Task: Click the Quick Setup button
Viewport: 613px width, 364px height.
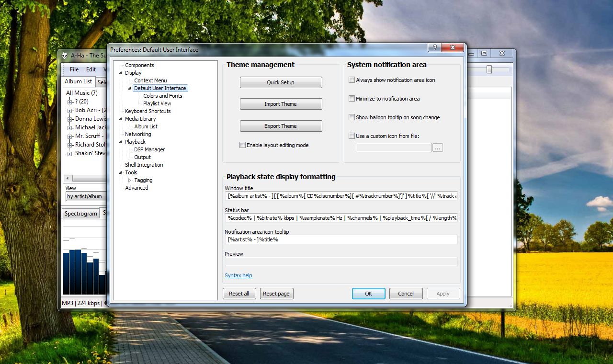Action: coord(281,82)
